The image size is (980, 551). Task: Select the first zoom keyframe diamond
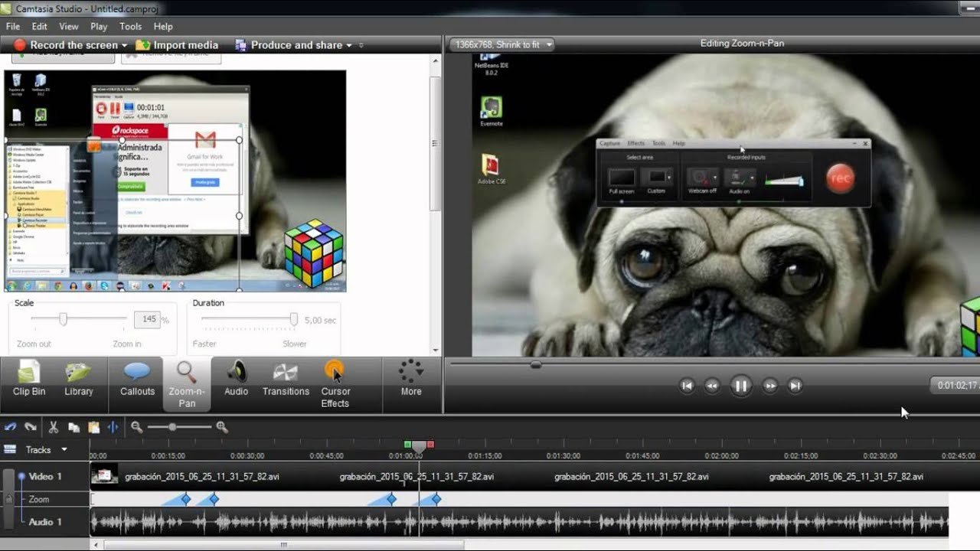point(185,499)
